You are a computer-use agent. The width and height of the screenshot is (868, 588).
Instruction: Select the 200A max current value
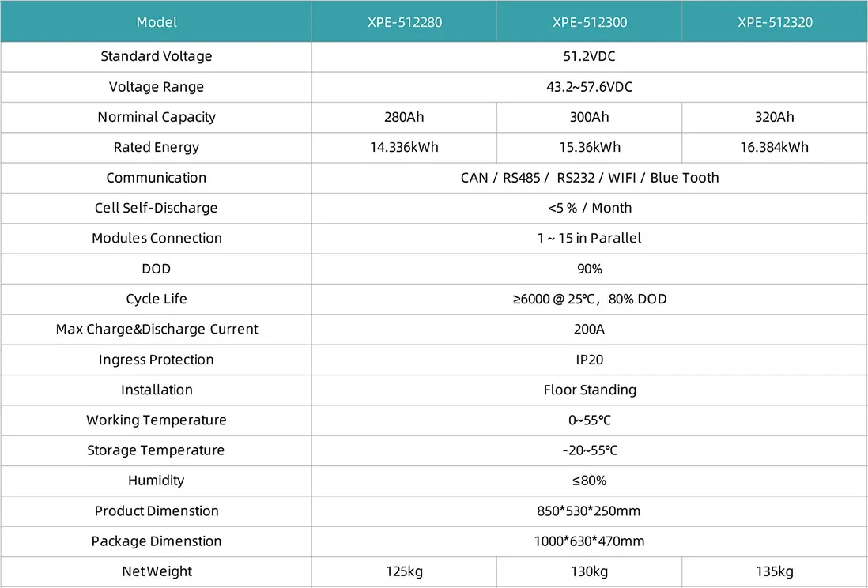click(x=590, y=329)
